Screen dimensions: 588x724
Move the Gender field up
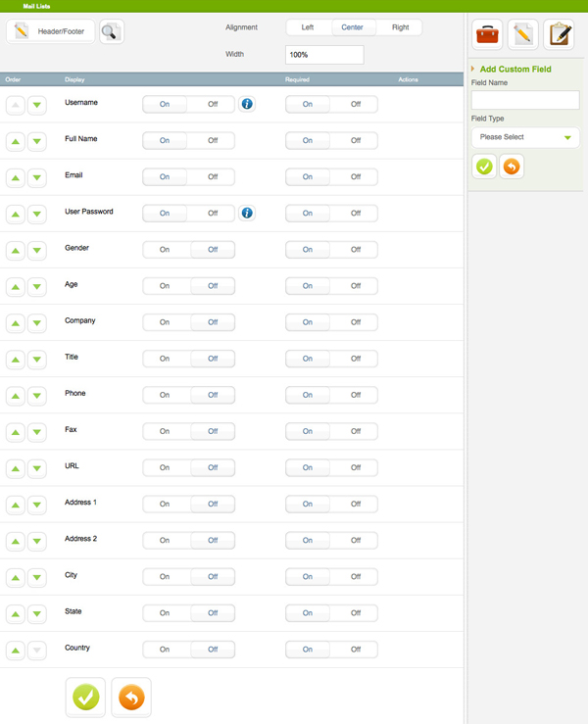16,250
